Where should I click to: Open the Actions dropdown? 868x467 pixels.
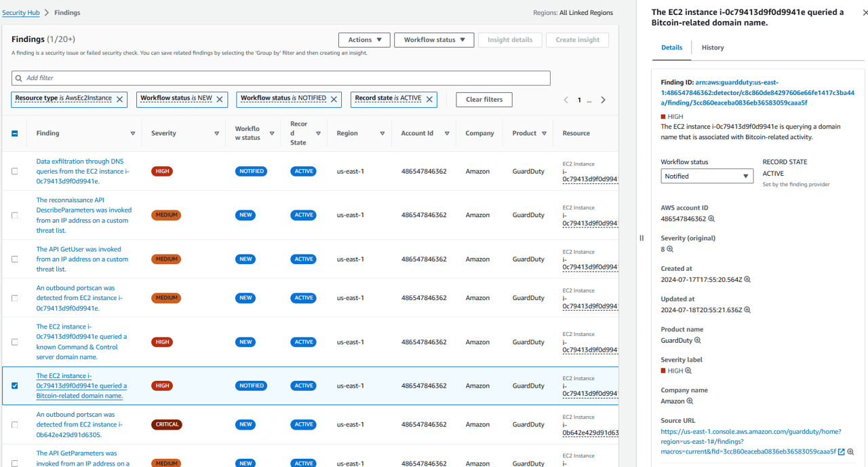click(364, 40)
